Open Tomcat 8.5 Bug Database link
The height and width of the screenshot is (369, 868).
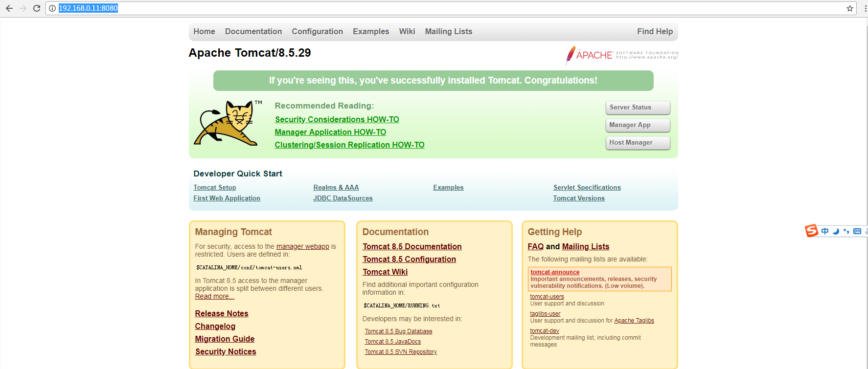coord(398,331)
